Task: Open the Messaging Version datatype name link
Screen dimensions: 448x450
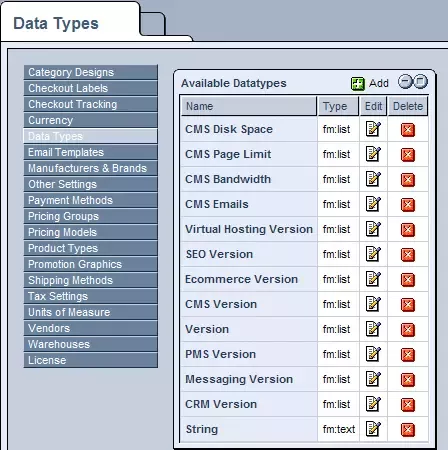Action: 239,379
